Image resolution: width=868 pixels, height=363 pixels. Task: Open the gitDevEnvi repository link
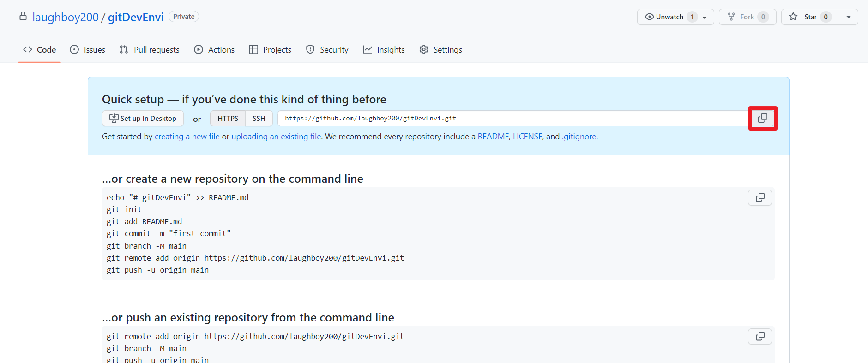(x=136, y=17)
